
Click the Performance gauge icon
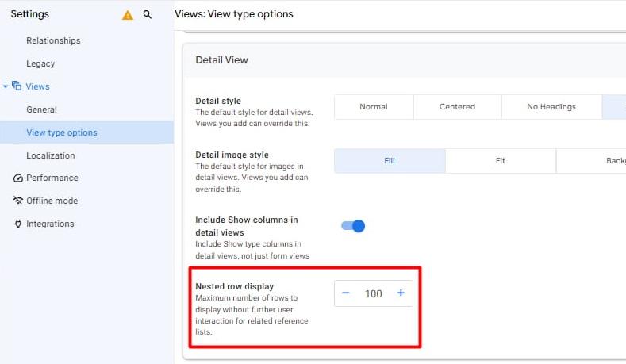pyautogui.click(x=18, y=178)
